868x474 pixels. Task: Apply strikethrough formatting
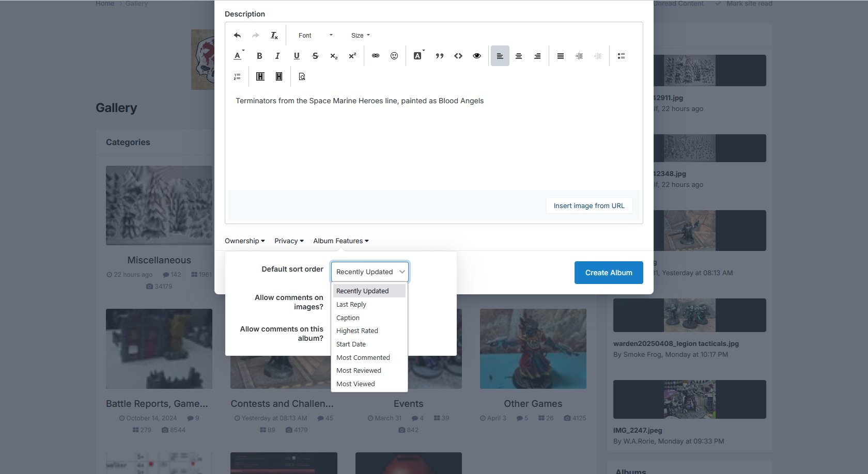(315, 56)
